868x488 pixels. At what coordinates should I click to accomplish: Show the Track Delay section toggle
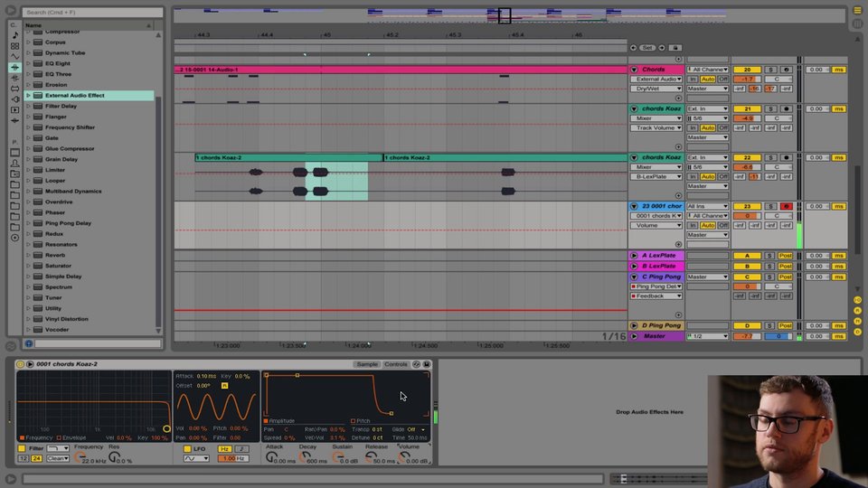(x=857, y=332)
